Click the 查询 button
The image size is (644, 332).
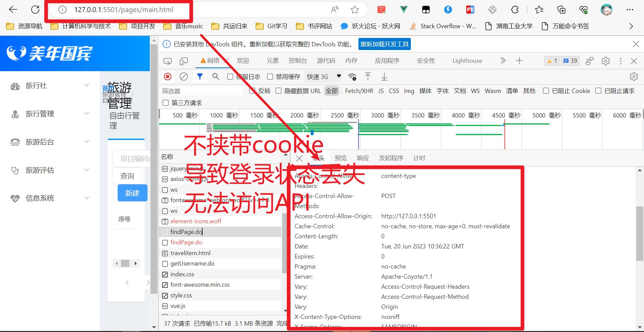(127, 176)
